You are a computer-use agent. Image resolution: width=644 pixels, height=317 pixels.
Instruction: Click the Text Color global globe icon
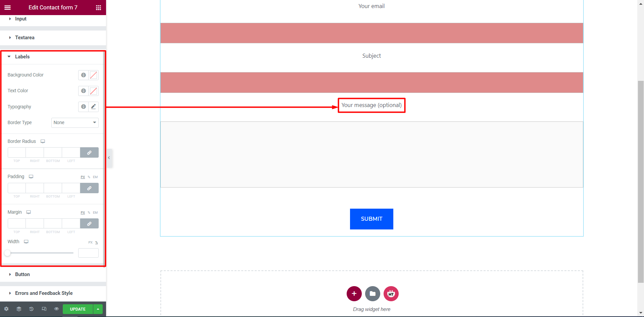click(x=84, y=91)
